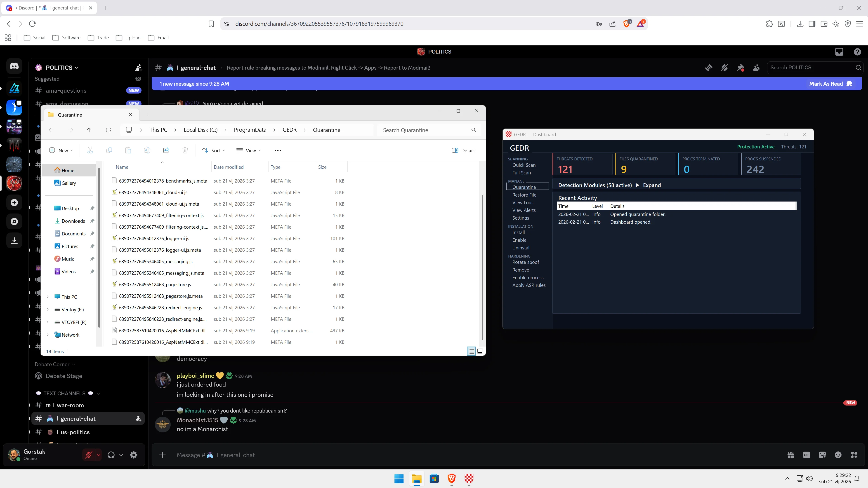Viewport: 868px width, 488px height.
Task: Expand This PC tree node
Action: [47, 297]
